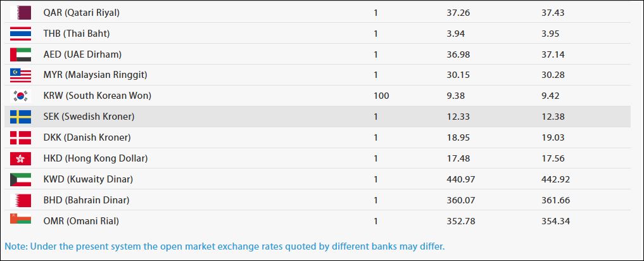The height and width of the screenshot is (261, 644).
Task: Click the Denmark flag icon
Action: [x=20, y=137]
